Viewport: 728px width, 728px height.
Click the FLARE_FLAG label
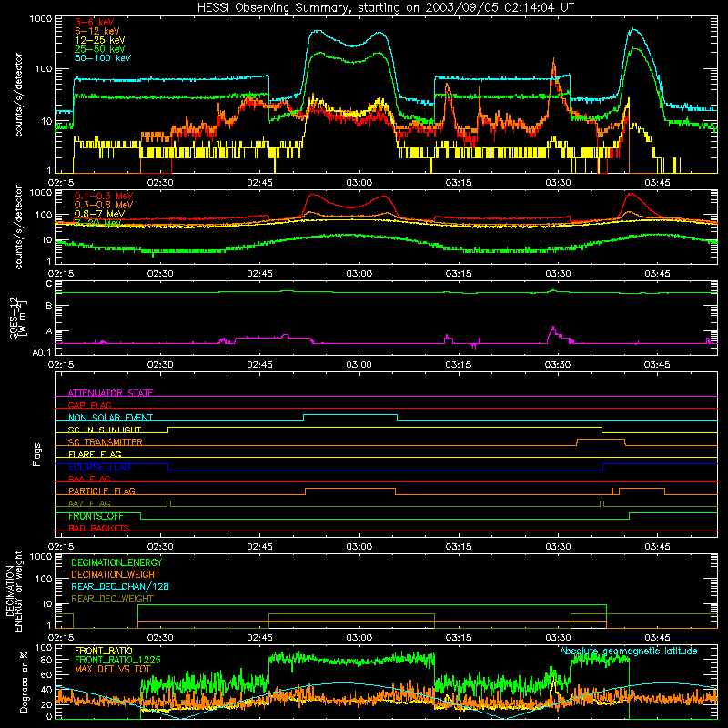point(95,454)
